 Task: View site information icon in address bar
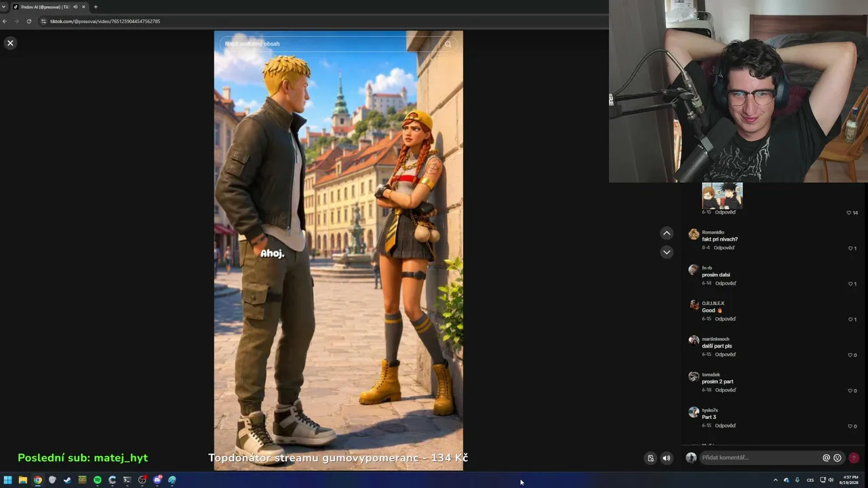[x=43, y=21]
